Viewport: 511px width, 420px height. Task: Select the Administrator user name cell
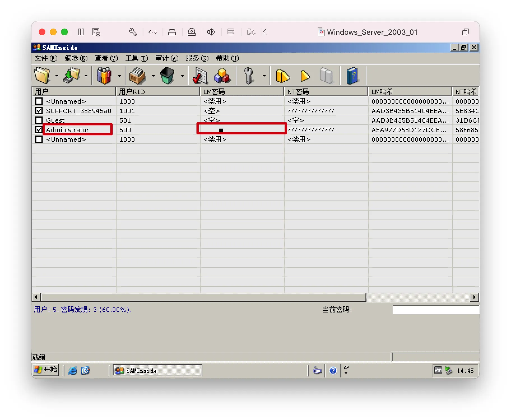click(x=68, y=130)
